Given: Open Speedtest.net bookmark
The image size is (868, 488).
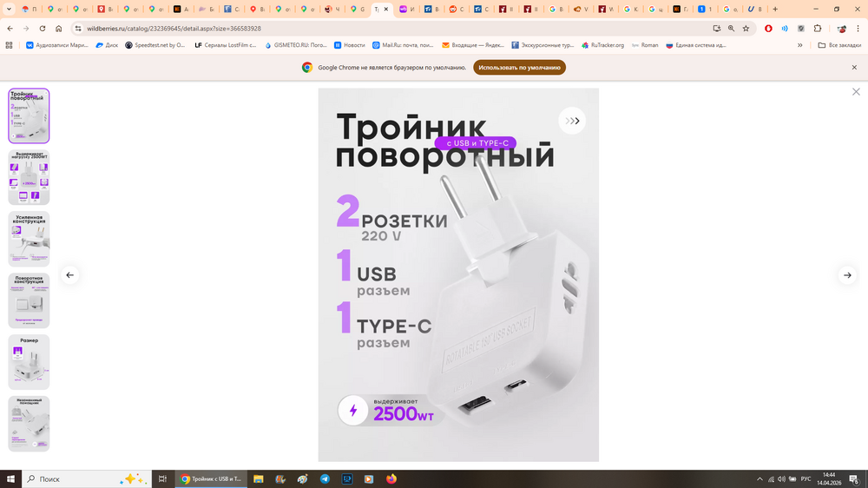Looking at the screenshot, I should click(x=155, y=45).
